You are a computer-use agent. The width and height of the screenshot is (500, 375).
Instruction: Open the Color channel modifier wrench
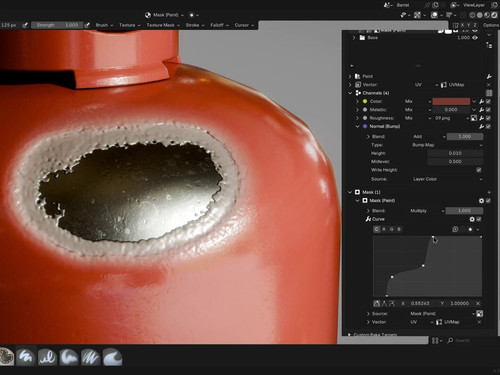coord(482,101)
